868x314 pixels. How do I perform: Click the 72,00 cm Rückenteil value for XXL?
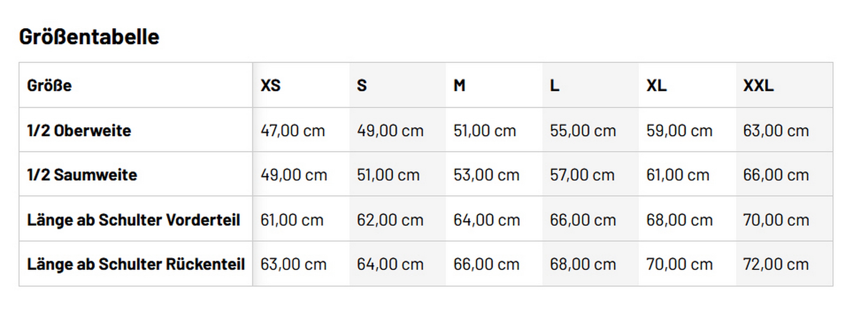point(776,264)
